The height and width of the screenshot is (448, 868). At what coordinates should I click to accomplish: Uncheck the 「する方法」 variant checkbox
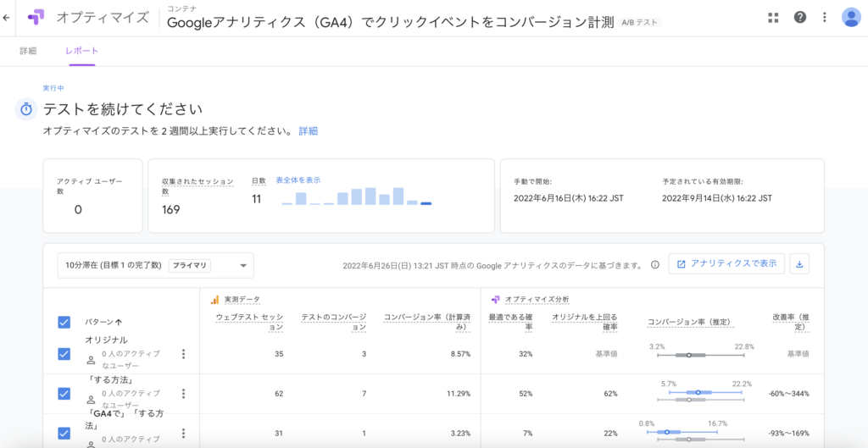point(64,393)
